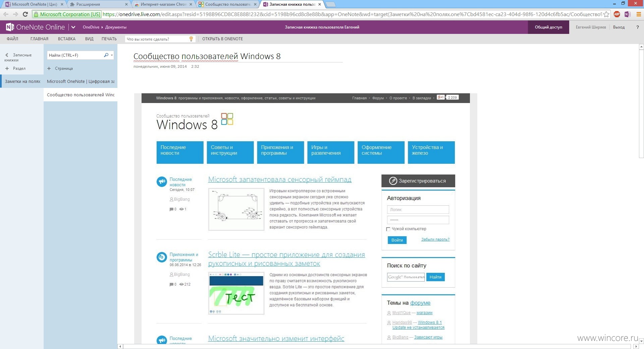Click the Последние новости blue tile
This screenshot has height=349, width=644.
tap(180, 152)
